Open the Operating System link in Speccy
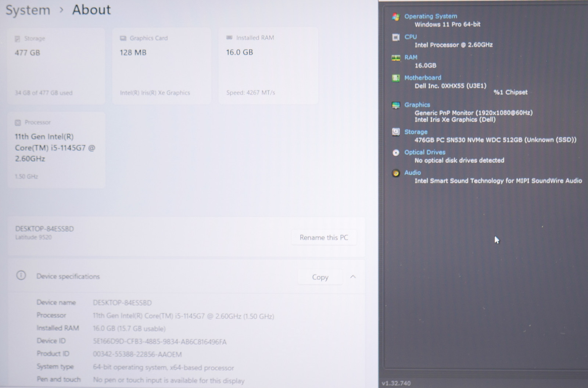 pos(431,16)
